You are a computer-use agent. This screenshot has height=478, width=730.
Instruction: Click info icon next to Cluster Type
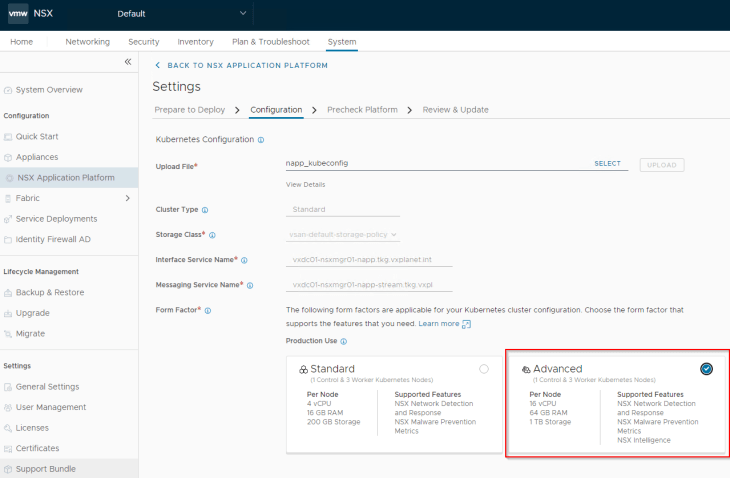tap(205, 210)
